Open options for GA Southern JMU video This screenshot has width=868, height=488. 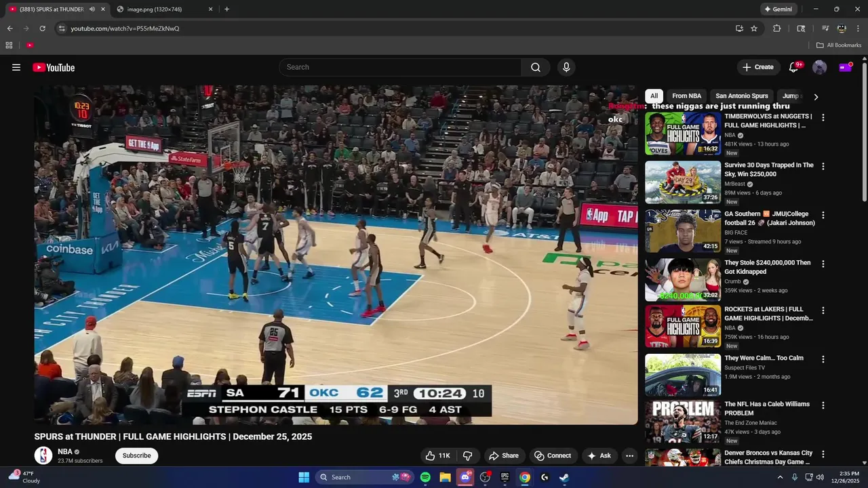click(x=823, y=215)
